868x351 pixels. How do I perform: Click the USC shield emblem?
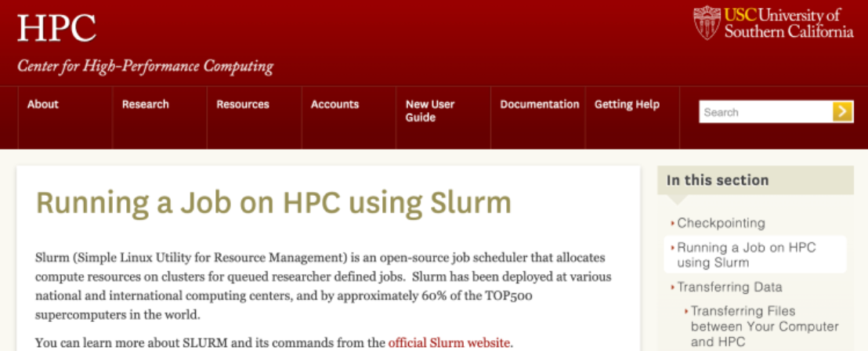tap(707, 23)
